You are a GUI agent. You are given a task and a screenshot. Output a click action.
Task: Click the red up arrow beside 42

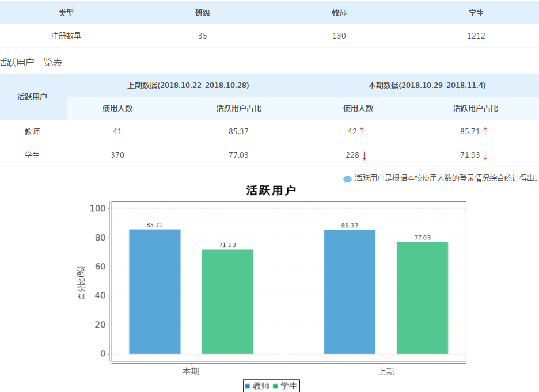[362, 131]
